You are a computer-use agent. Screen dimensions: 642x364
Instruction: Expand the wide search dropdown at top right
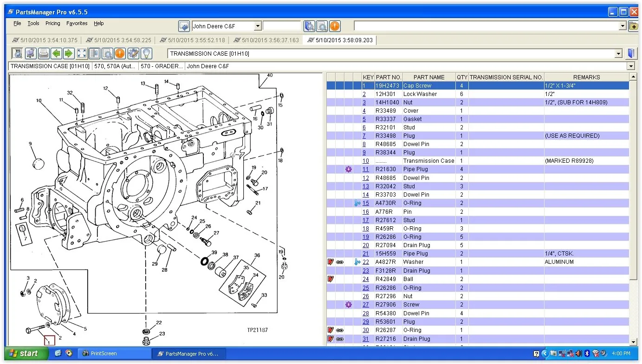623,26
